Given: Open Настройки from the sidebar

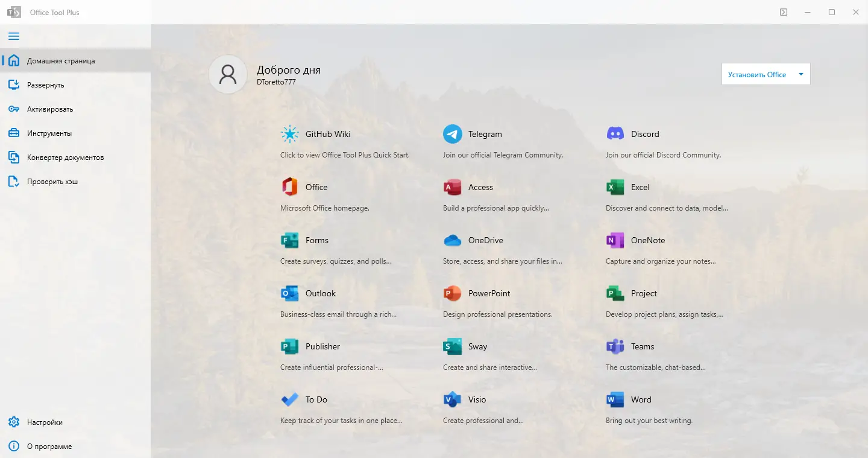Looking at the screenshot, I should (x=75, y=422).
